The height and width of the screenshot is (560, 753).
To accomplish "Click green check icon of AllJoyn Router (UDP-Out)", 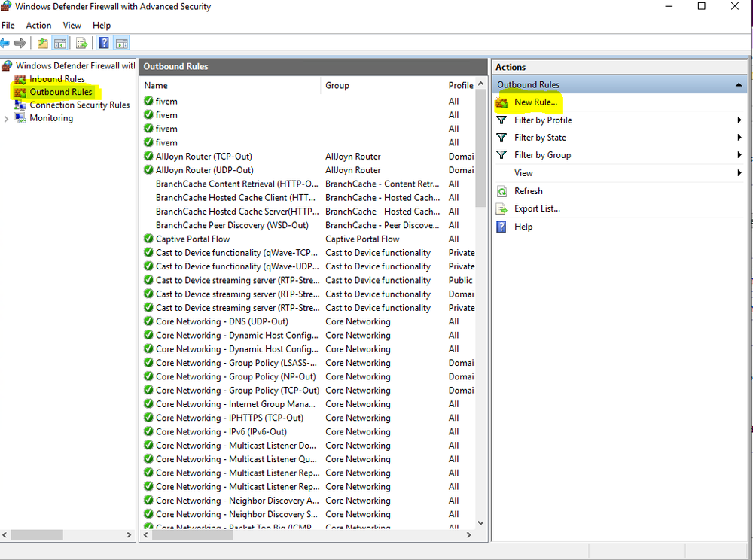I will click(x=148, y=169).
